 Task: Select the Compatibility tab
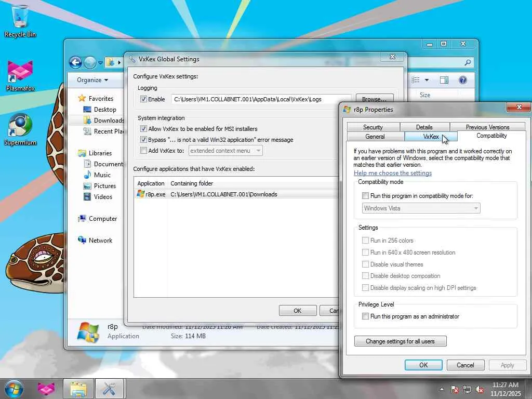point(491,136)
